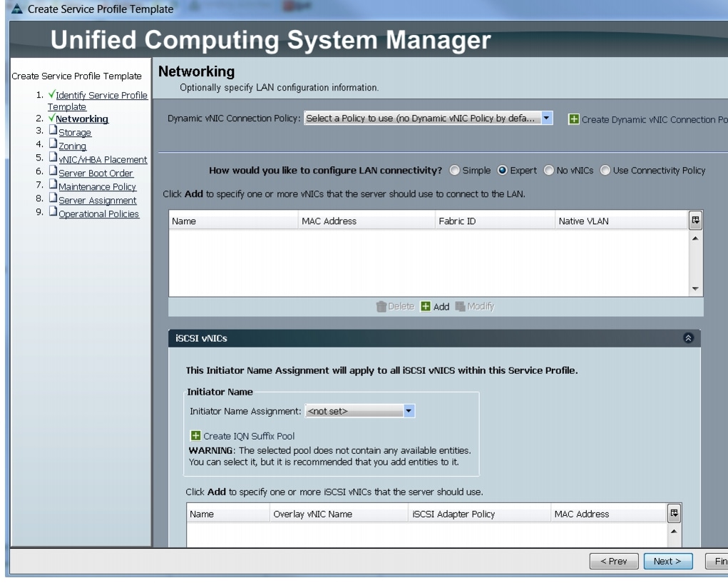Sort vNIC table by the Fabric ID column
728x583 pixels.
tap(495, 220)
